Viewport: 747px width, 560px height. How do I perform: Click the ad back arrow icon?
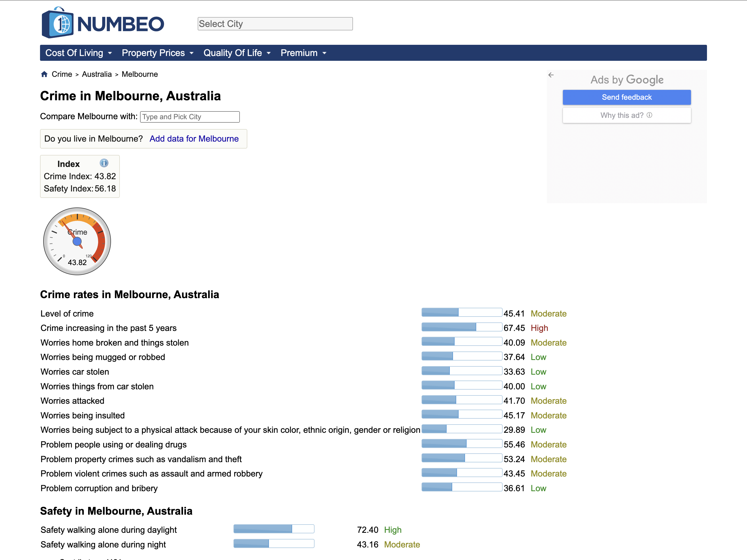coord(551,75)
